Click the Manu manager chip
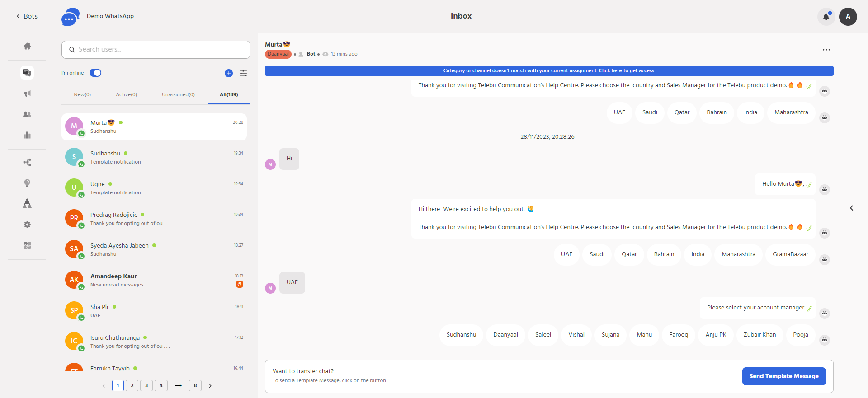The width and height of the screenshot is (868, 398). click(x=644, y=335)
